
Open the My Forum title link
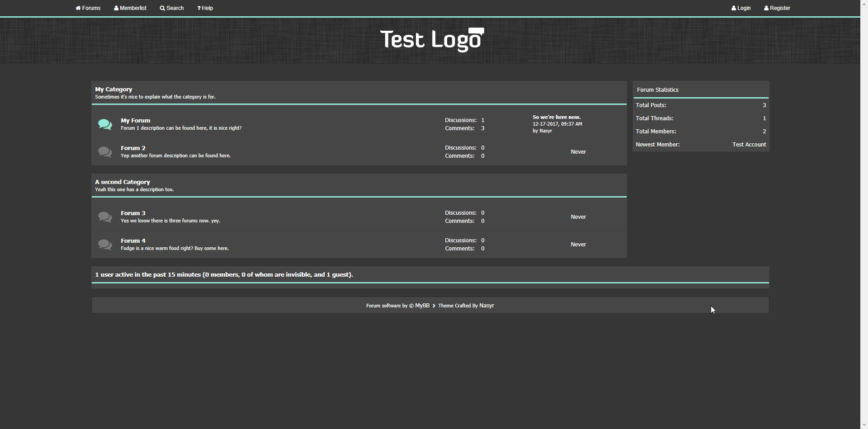tap(135, 121)
